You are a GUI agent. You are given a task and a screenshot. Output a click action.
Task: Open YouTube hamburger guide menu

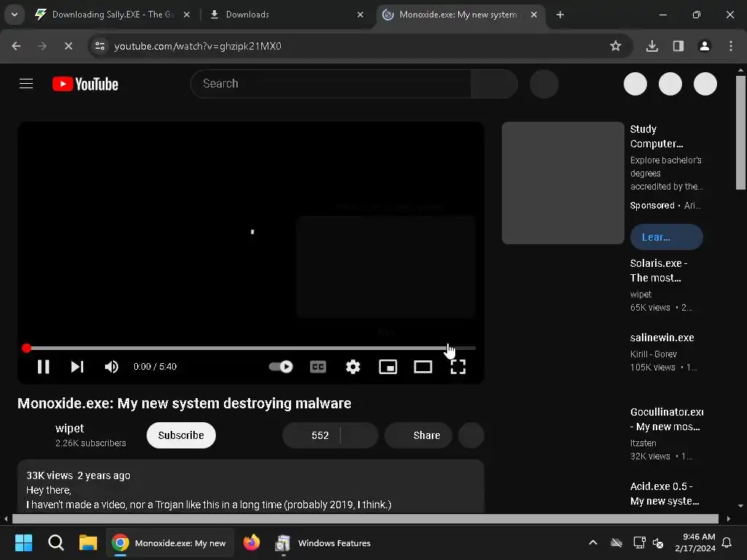(x=26, y=84)
